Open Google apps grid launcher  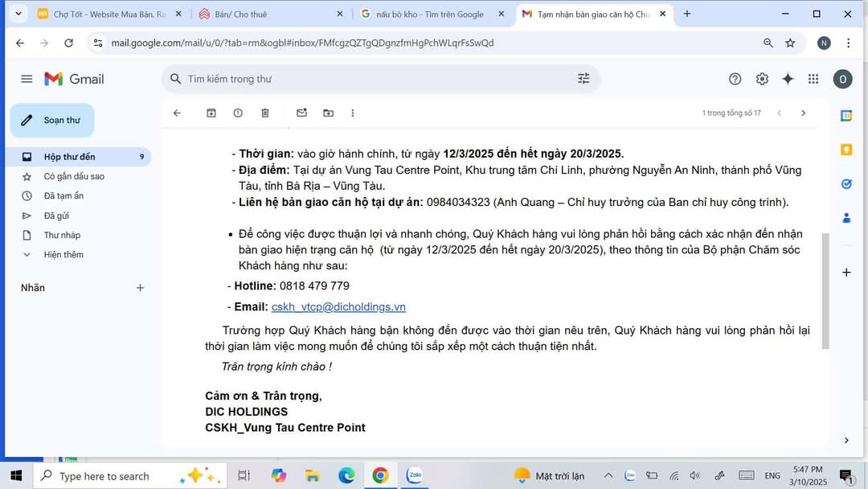(x=813, y=79)
